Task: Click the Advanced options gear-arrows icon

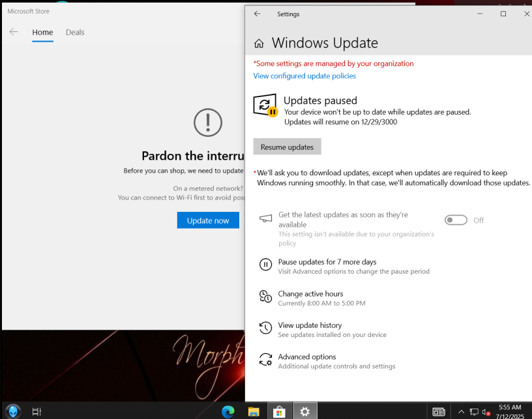Action: pyautogui.click(x=265, y=359)
